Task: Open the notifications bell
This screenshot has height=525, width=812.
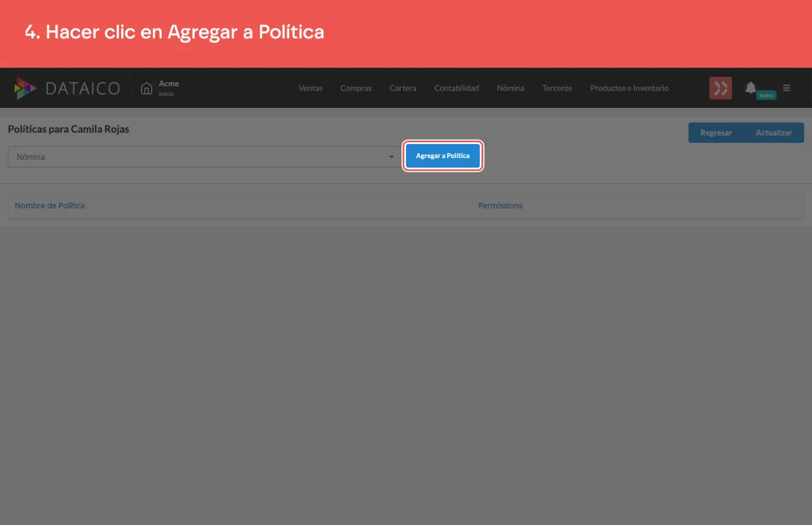Action: [750, 88]
